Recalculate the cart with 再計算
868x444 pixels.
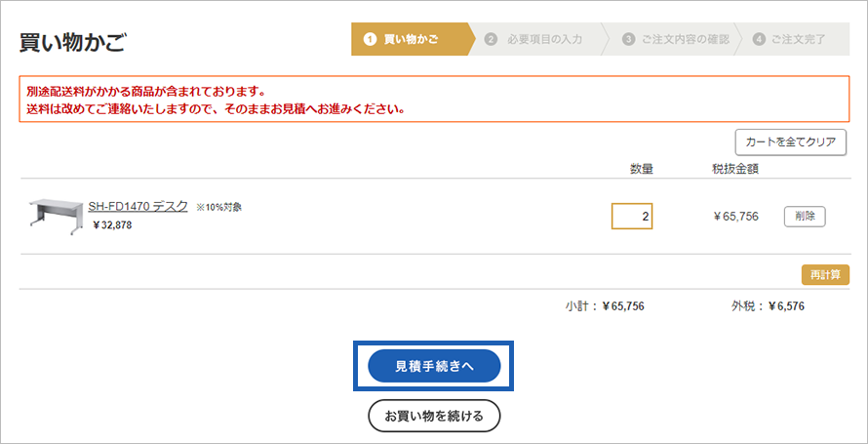825,274
